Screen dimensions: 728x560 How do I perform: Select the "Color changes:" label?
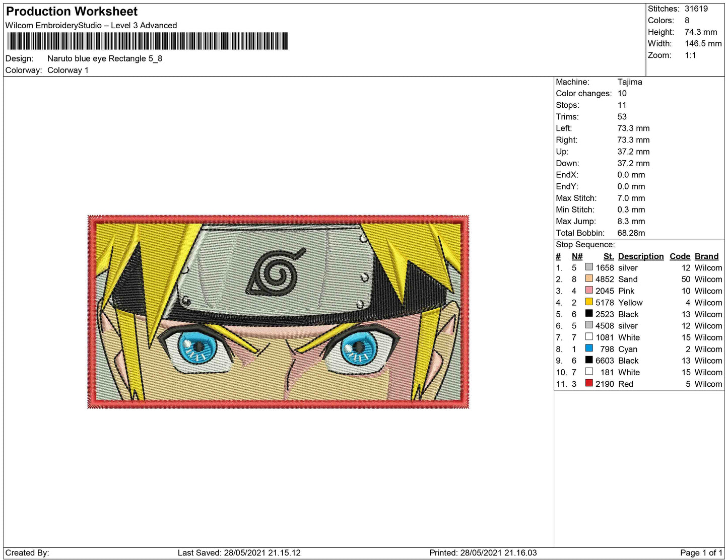[x=584, y=93]
